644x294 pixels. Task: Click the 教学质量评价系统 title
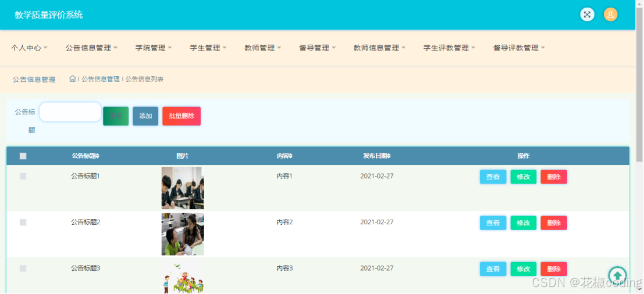click(x=48, y=15)
